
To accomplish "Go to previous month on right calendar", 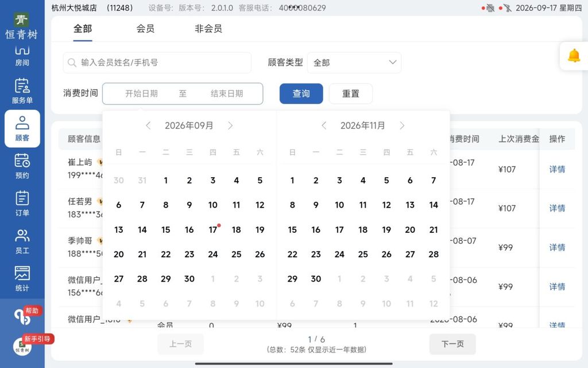I will (x=324, y=125).
